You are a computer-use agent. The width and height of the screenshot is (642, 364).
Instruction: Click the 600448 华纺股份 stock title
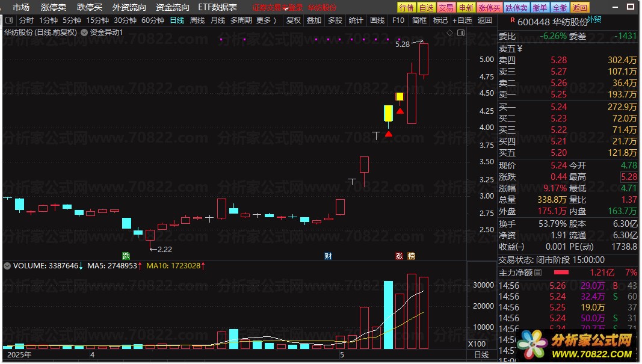tap(552, 22)
